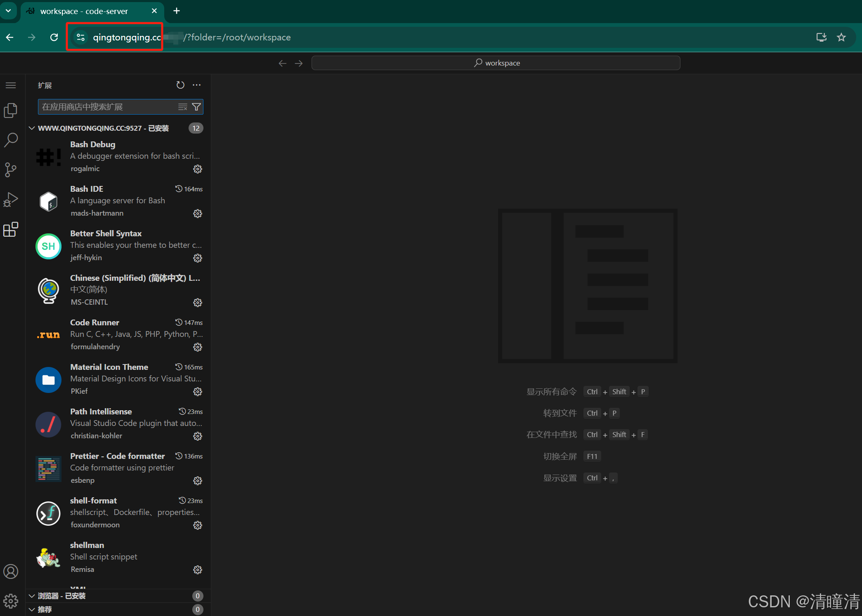Open the browser tab search dropdown

8,11
